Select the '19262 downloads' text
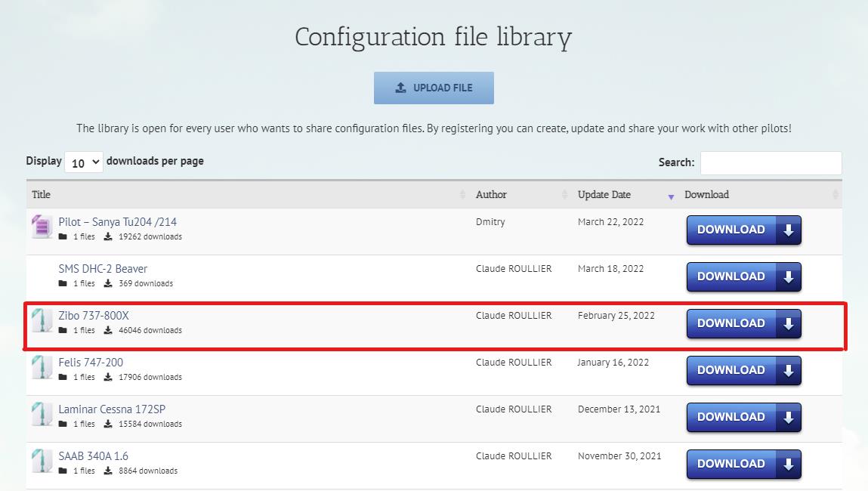Viewport: 868px width, 491px height. 150,237
